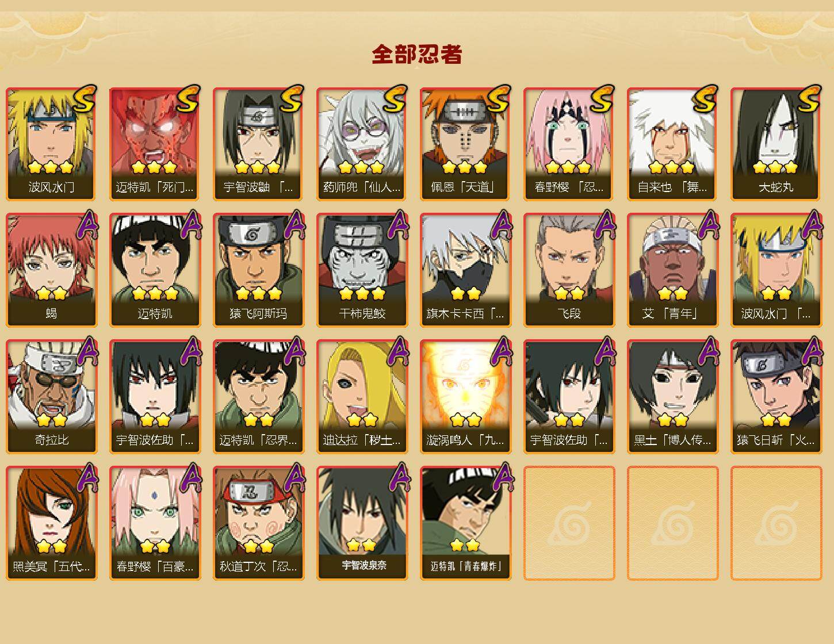Click the S rank badge on 大蛇丸
This screenshot has height=644, width=834.
(x=810, y=98)
